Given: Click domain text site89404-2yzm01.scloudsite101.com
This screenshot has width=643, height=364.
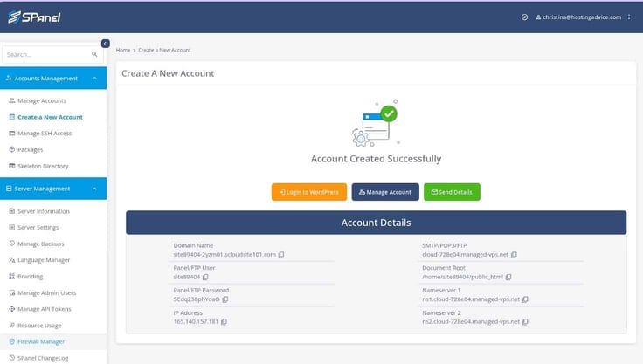Looking at the screenshot, I should coord(225,255).
